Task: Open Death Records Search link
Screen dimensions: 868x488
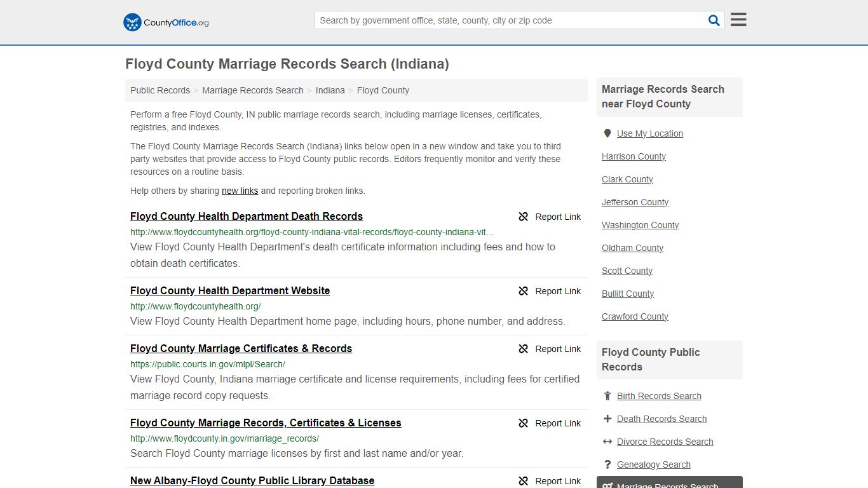Action: pos(662,419)
